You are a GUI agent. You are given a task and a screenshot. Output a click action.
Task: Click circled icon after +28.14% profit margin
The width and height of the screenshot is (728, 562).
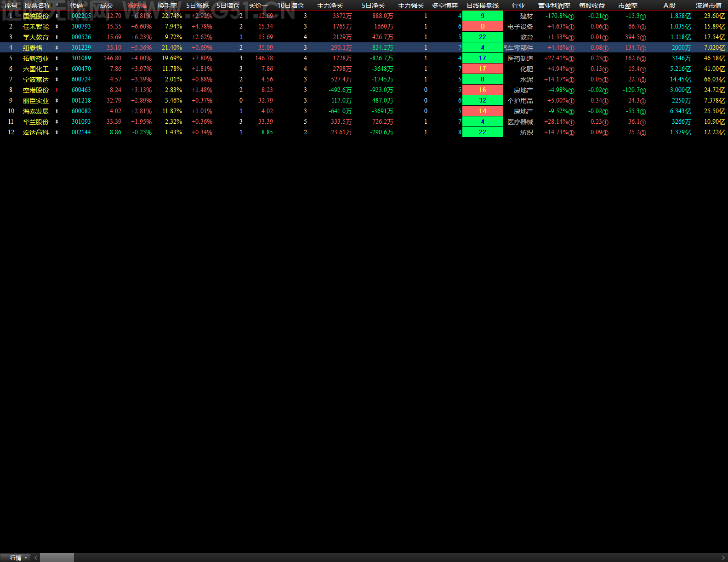point(572,122)
